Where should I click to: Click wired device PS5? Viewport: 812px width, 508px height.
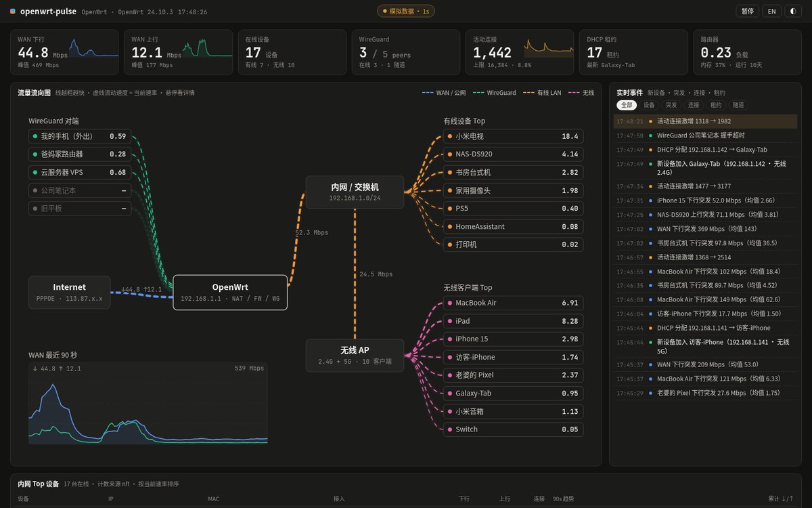click(514, 209)
